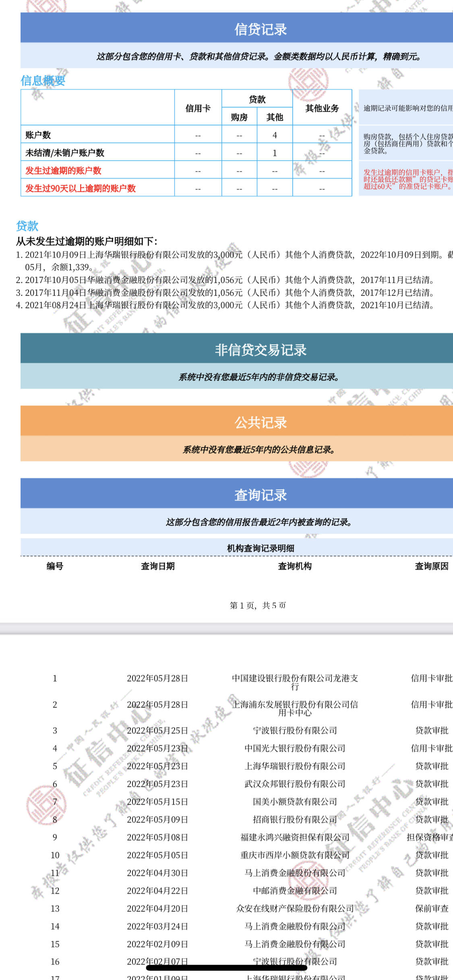The image size is (453, 980).
Task: Click the query date 2022年05月15日
Action: tap(157, 801)
